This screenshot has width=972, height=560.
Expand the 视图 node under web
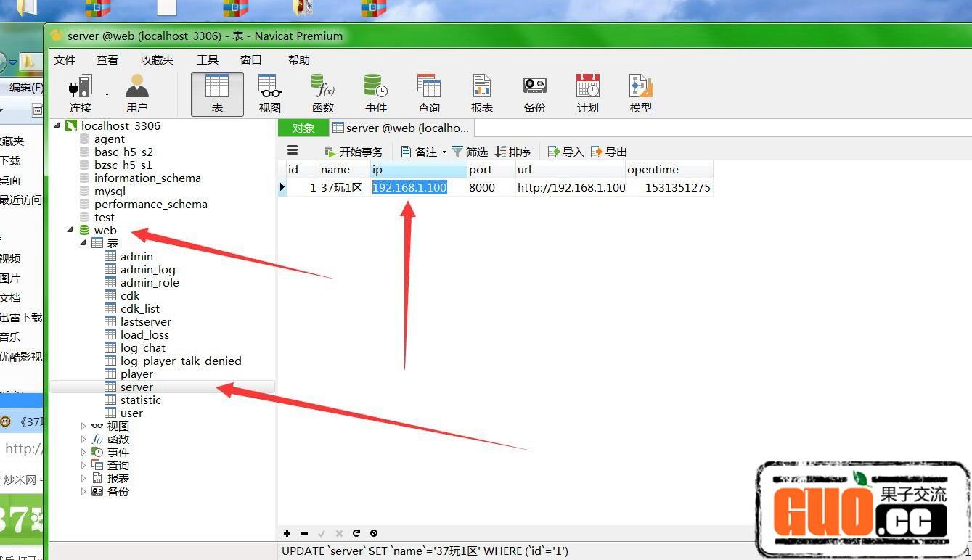tap(83, 427)
